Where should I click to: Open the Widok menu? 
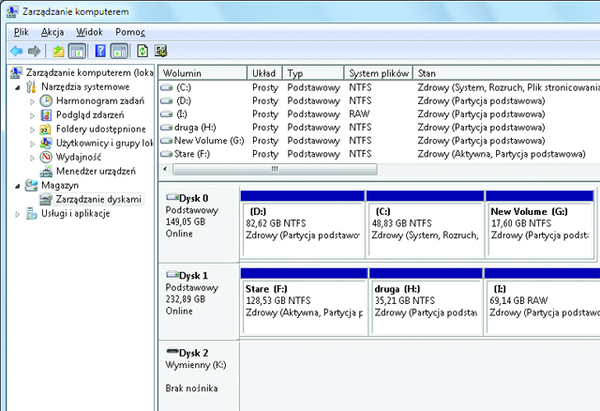[89, 32]
